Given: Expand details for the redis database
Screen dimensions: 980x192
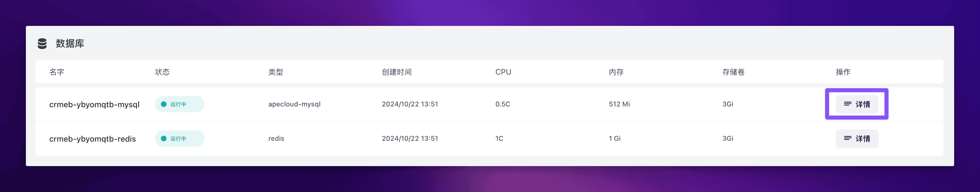Looking at the screenshot, I should (x=857, y=138).
